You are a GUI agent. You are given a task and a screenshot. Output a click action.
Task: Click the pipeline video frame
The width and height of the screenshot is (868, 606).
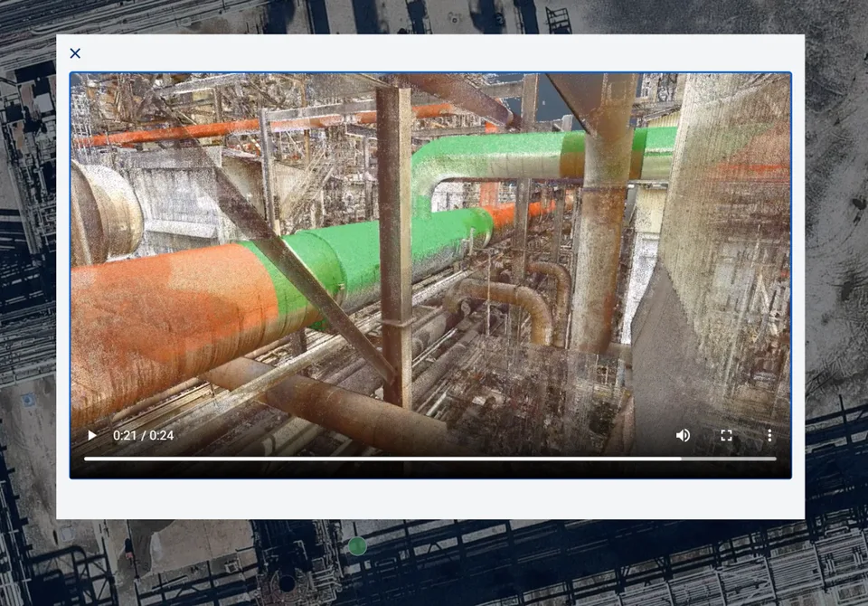[430, 275]
